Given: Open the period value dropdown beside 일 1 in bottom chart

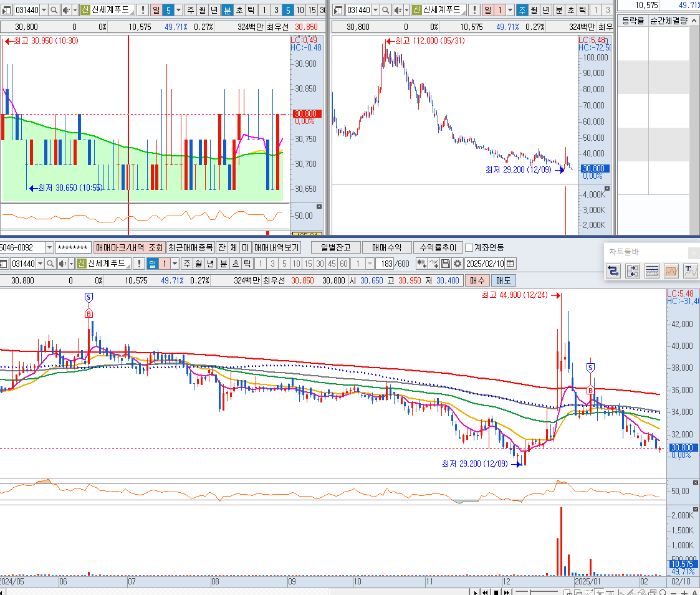Looking at the screenshot, I should (x=175, y=264).
